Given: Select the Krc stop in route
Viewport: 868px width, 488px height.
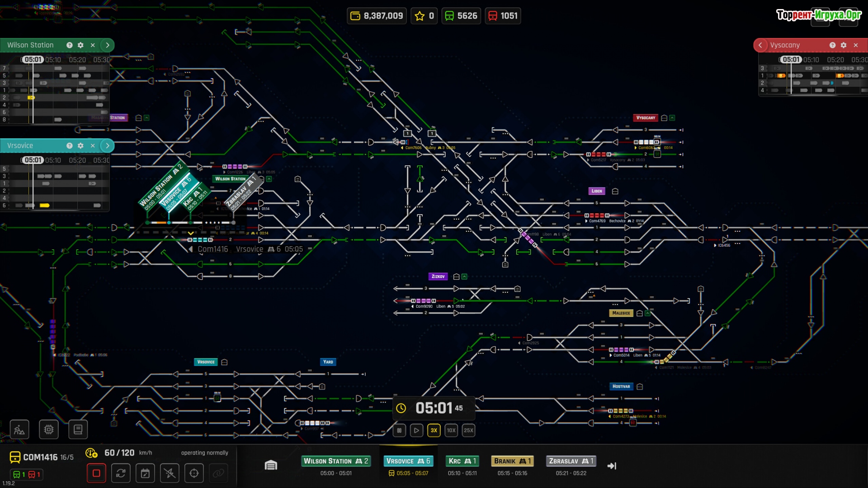Looking at the screenshot, I should point(462,461).
